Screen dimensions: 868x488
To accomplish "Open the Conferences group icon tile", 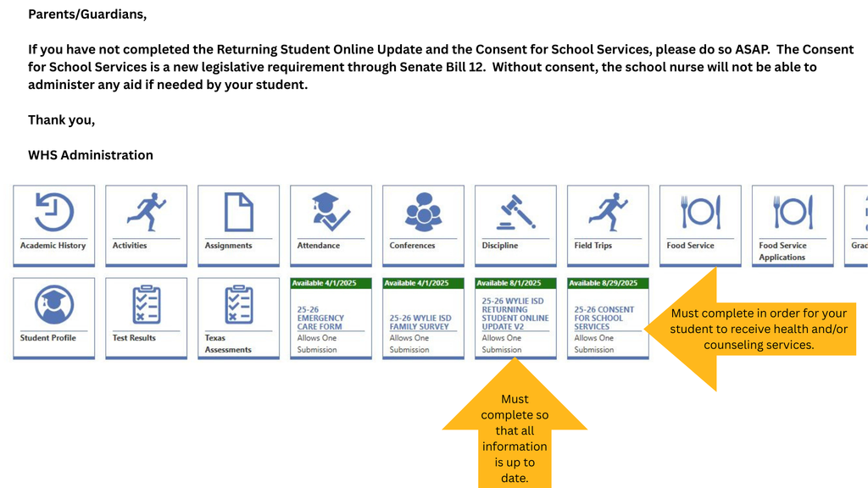I will (x=423, y=212).
